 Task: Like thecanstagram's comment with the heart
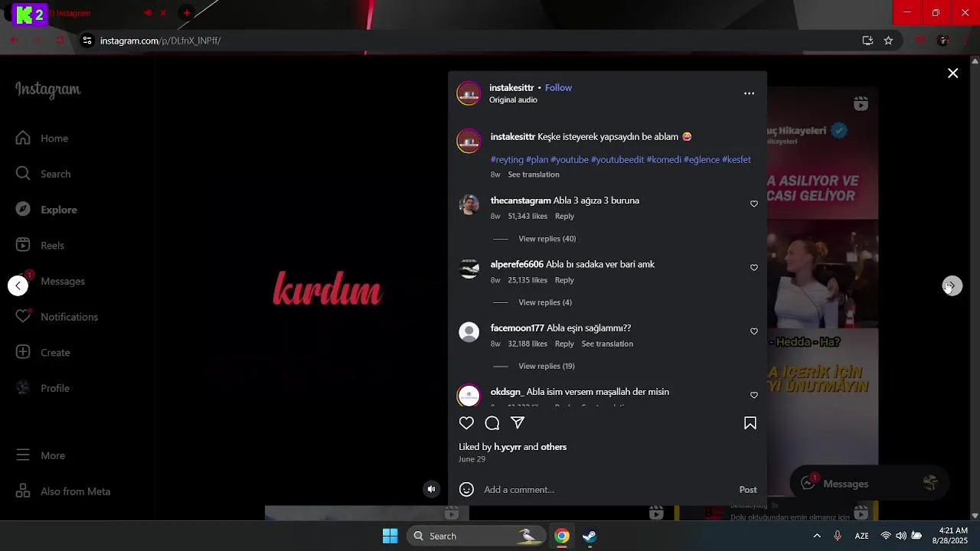[x=754, y=204]
